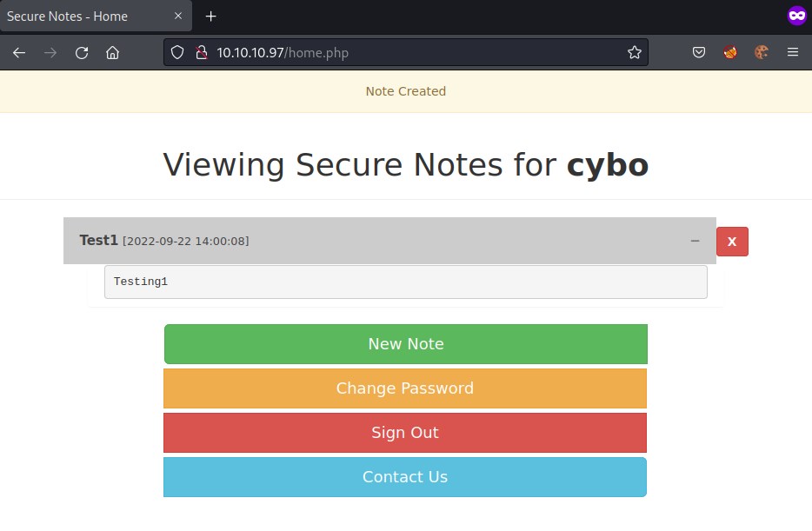The image size is (812, 531).
Task: Click the blue Contact Us button
Action: click(x=405, y=477)
